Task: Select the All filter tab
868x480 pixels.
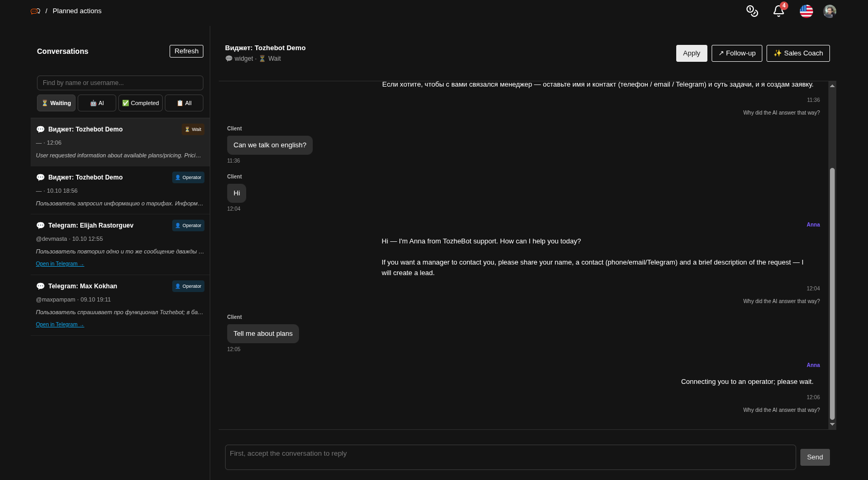Action: tap(184, 103)
